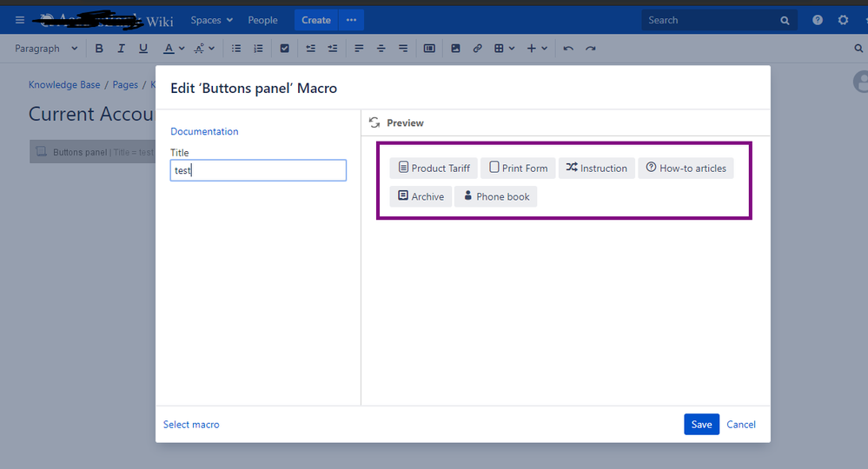Cancel the macro edit dialog
This screenshot has width=868, height=469.
[x=740, y=424]
